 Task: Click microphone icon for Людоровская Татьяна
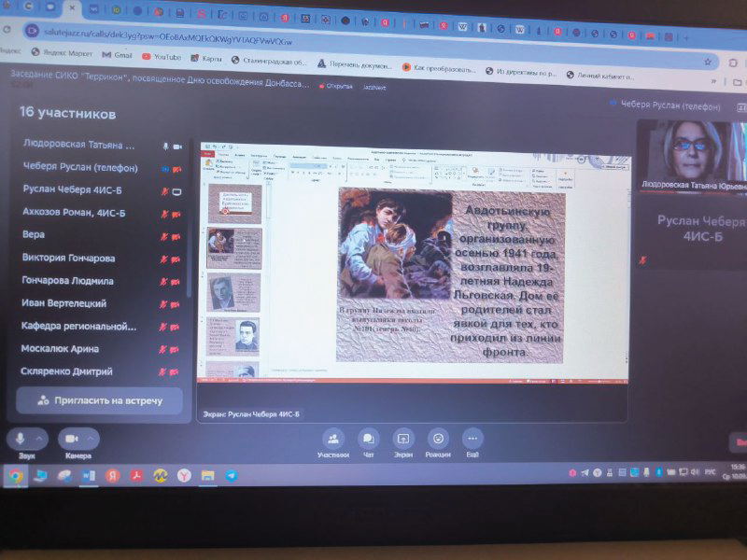(x=166, y=147)
